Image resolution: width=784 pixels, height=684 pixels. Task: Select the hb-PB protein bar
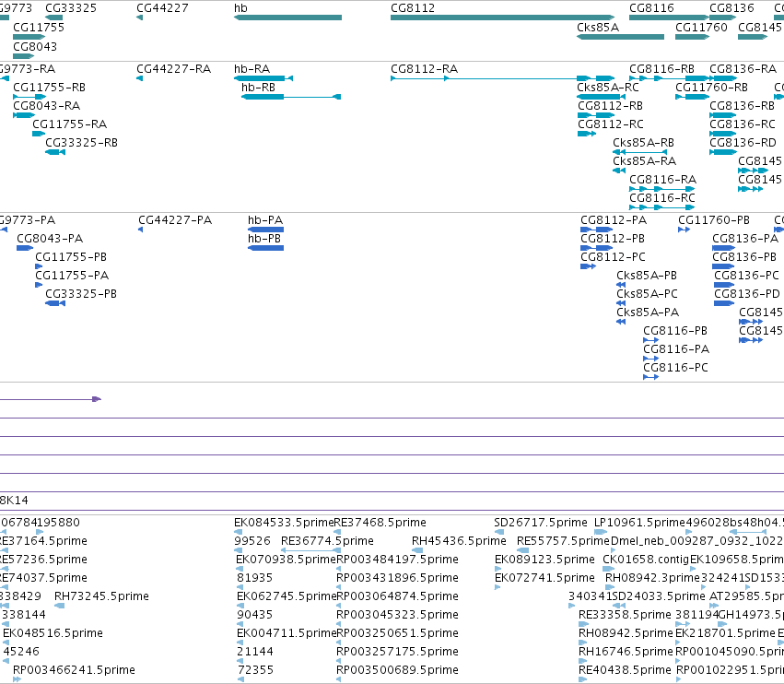tap(265, 248)
